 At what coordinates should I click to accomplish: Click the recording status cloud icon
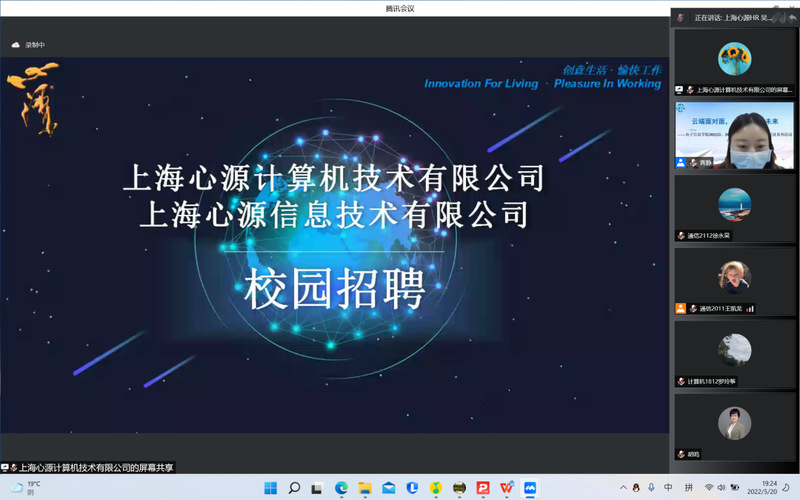pyautogui.click(x=15, y=45)
